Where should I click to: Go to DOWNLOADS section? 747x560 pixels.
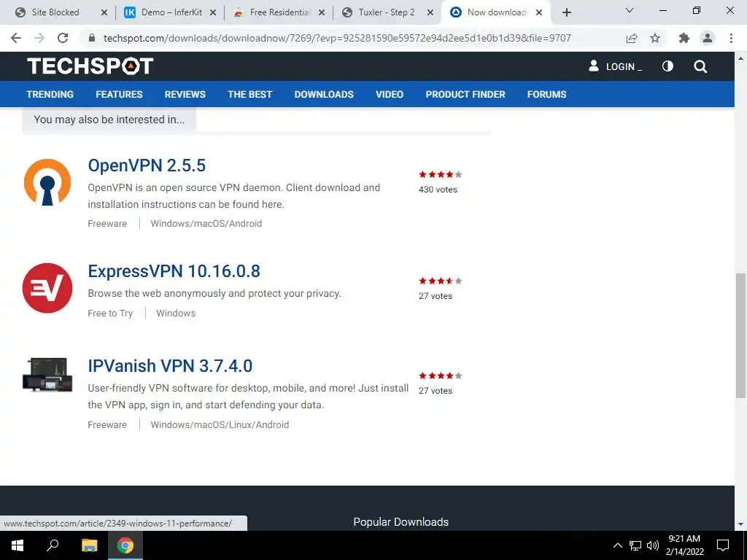(324, 94)
